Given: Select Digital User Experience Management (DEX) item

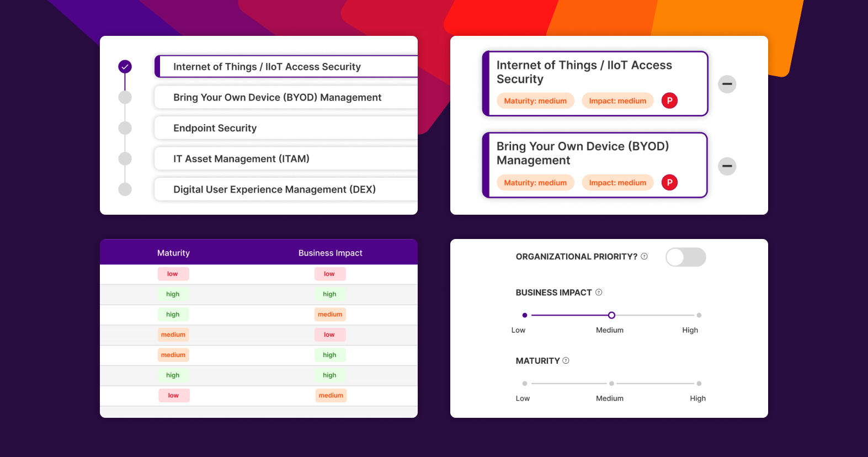Looking at the screenshot, I should (x=274, y=189).
